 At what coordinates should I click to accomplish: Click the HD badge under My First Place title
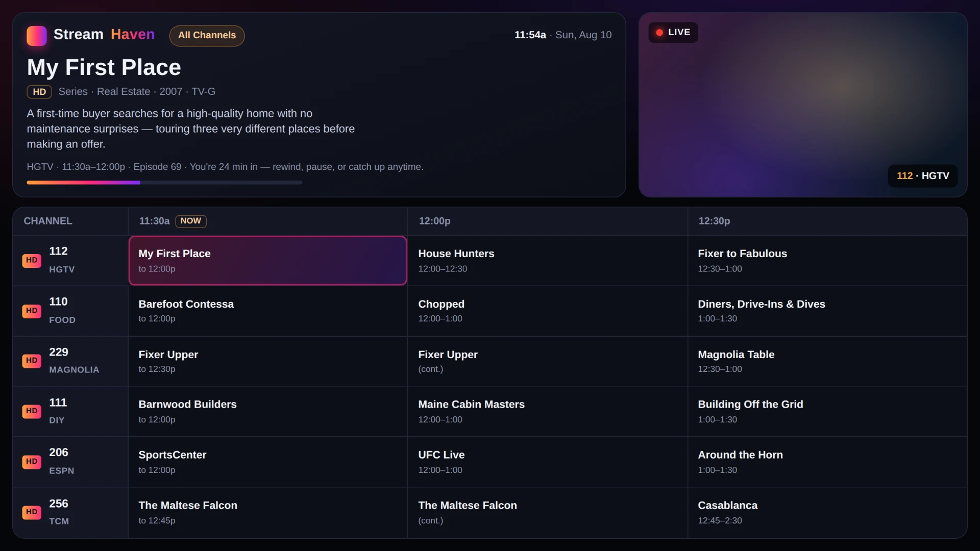[39, 92]
